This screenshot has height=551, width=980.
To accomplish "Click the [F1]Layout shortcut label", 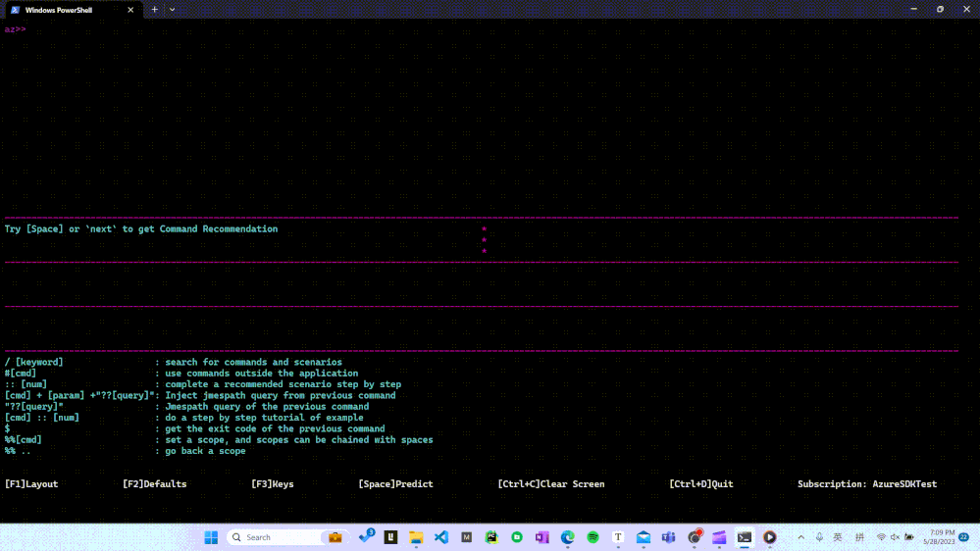I will (x=31, y=484).
